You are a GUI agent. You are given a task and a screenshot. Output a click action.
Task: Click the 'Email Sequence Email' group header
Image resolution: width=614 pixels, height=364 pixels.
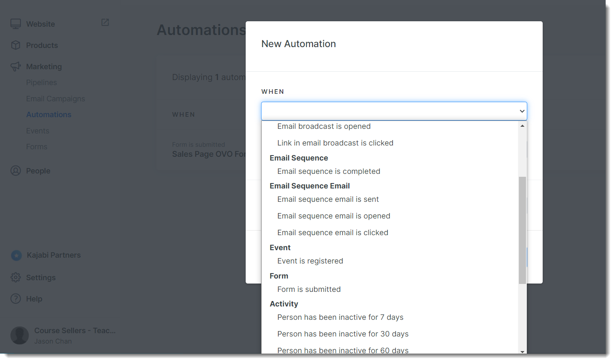(x=310, y=186)
